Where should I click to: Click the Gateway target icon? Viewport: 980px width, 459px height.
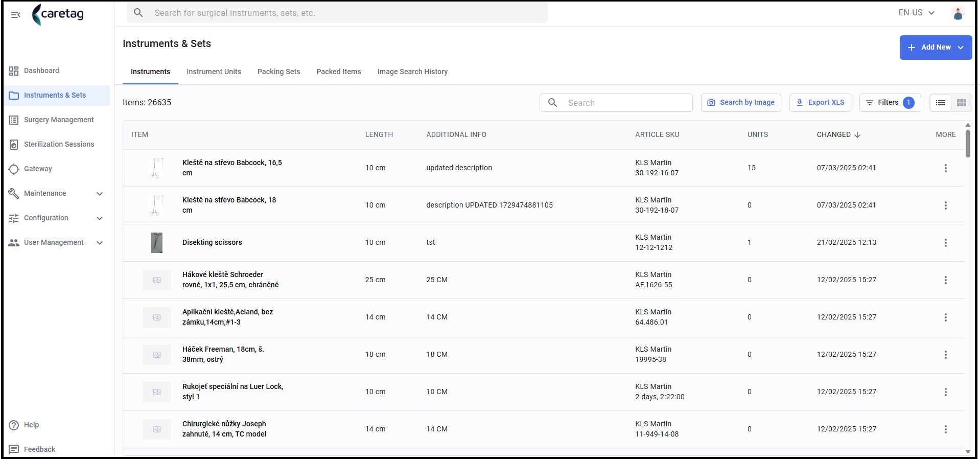click(x=14, y=169)
